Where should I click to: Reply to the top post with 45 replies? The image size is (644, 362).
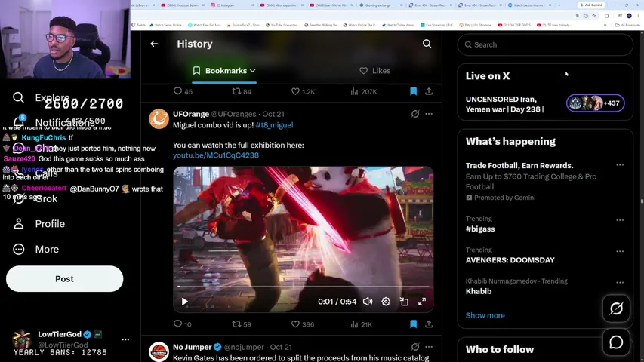(x=183, y=91)
